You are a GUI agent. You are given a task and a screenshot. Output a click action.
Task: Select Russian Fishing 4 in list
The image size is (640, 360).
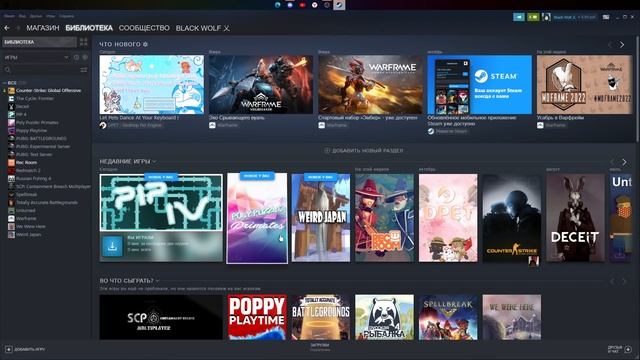[30, 178]
